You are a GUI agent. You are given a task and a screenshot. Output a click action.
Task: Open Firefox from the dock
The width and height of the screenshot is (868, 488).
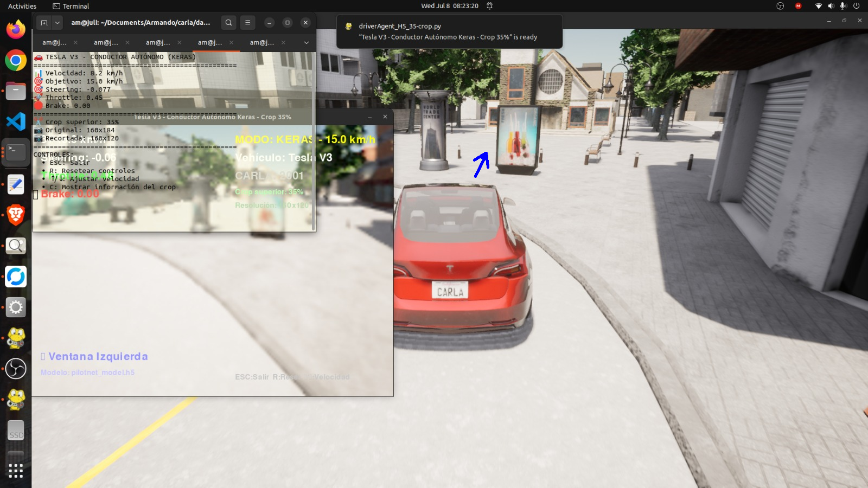pos(16,29)
